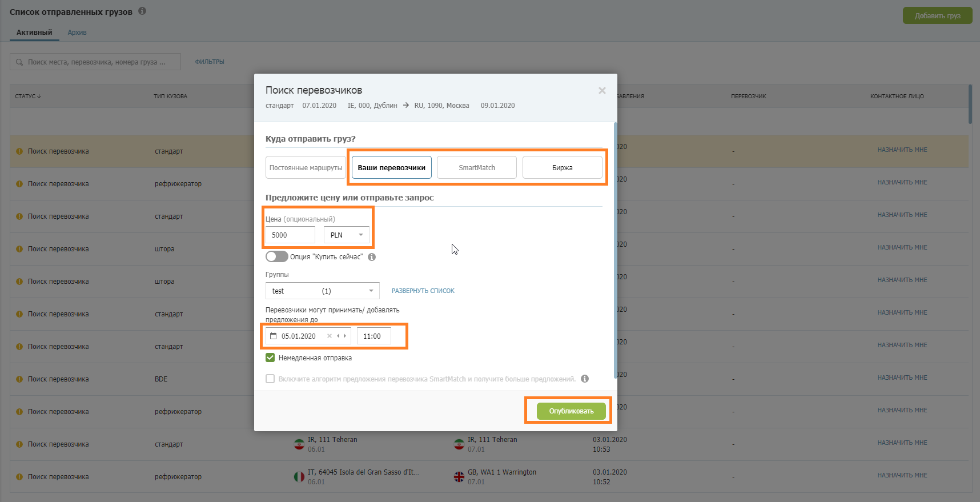Open the 'test (1)' groups dropdown
This screenshot has width=980, height=502.
[323, 291]
